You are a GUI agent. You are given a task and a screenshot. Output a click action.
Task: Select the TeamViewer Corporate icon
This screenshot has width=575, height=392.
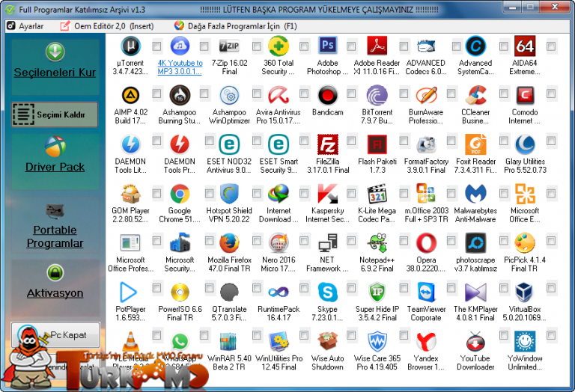(x=426, y=292)
